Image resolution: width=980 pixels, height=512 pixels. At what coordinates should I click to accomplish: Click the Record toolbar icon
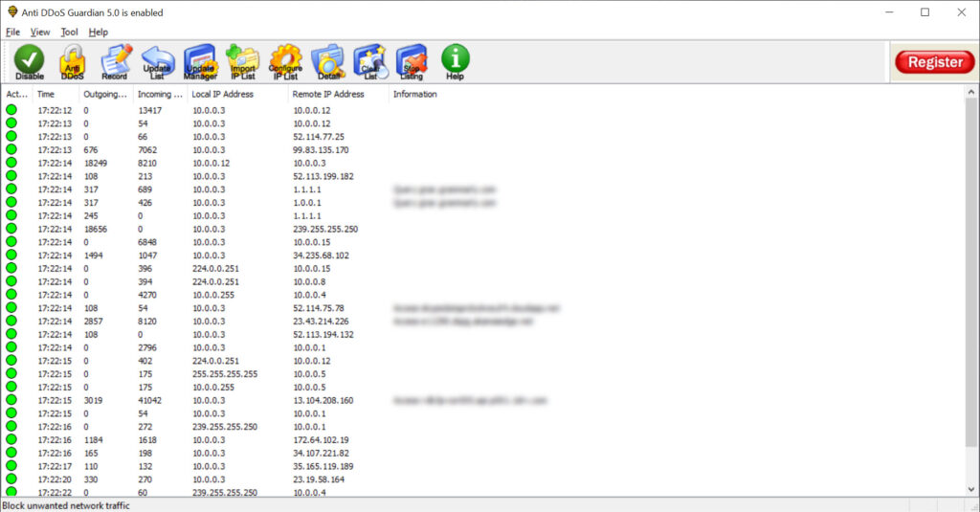115,62
